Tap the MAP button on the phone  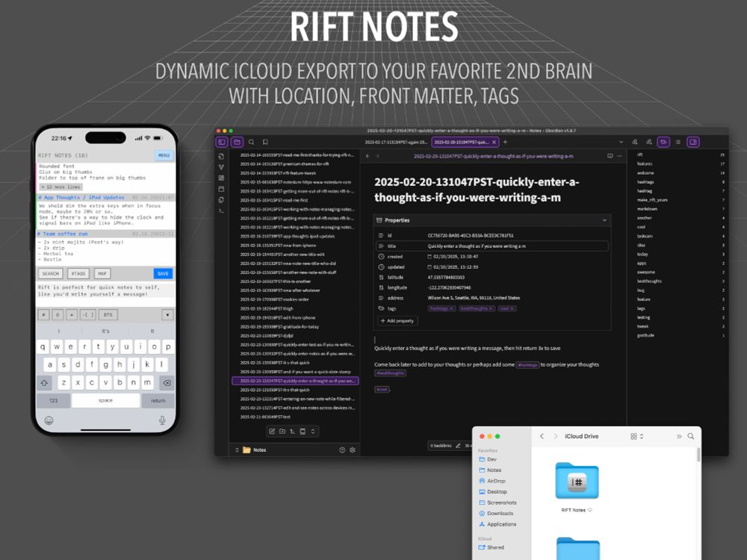click(102, 274)
